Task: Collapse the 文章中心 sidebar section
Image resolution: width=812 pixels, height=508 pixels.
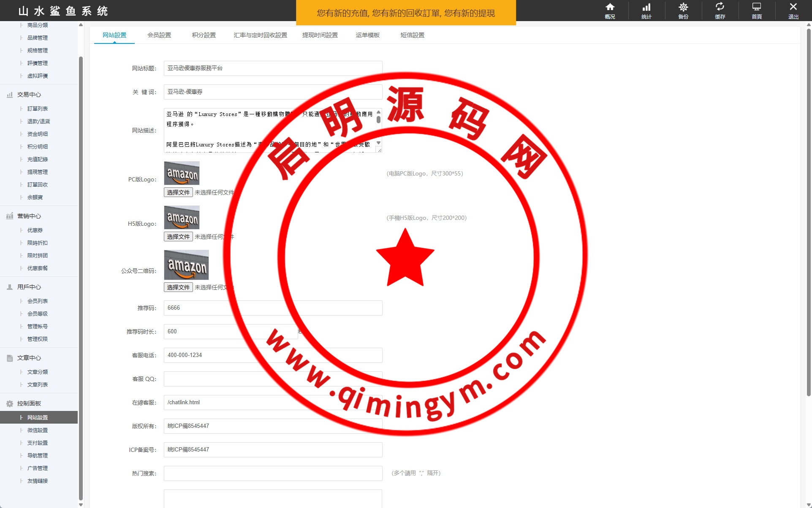Action: 29,358
